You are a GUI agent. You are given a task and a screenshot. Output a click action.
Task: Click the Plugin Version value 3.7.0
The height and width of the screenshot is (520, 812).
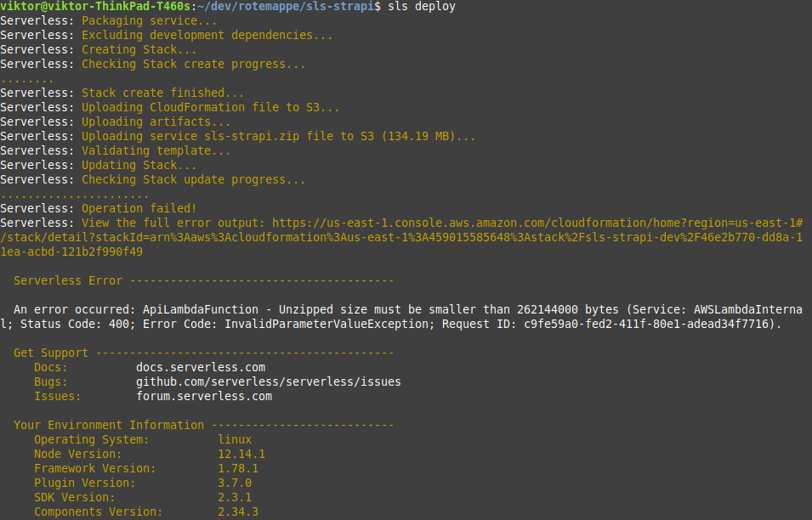pyautogui.click(x=235, y=483)
